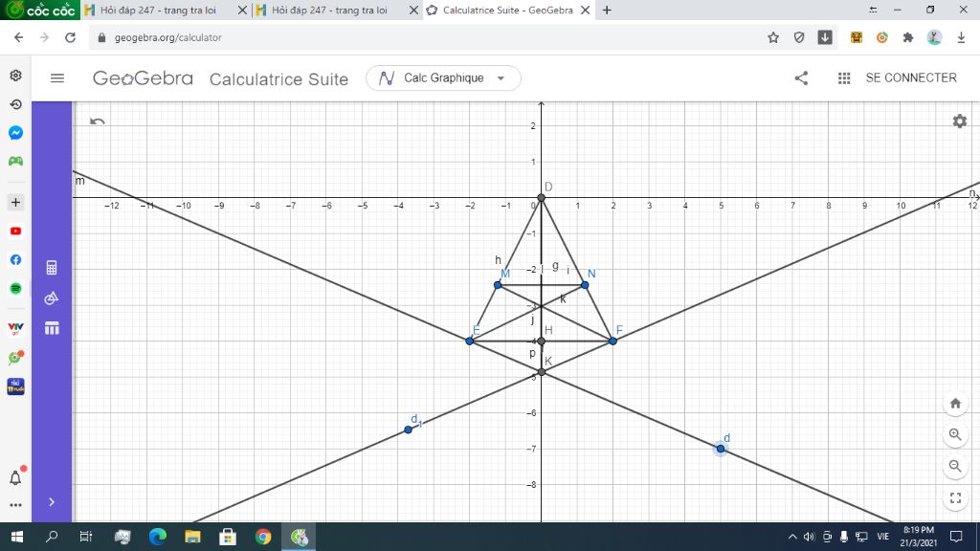This screenshot has height=551, width=980.
Task: Switch to the Algebra calculator view
Action: coord(52,268)
